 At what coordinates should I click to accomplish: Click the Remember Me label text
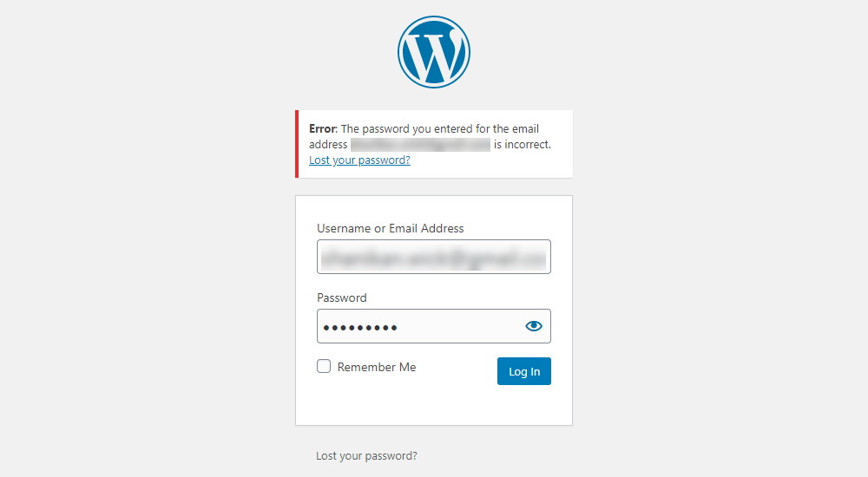377,367
